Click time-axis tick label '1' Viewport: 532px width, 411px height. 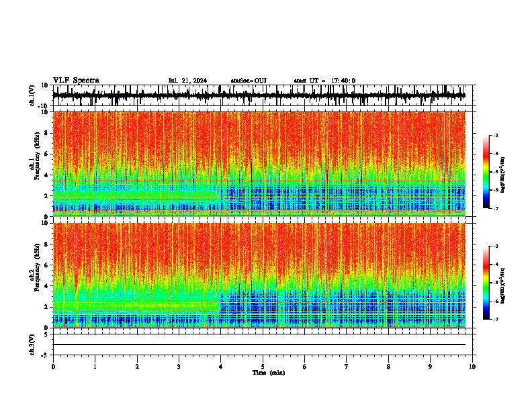(x=95, y=367)
